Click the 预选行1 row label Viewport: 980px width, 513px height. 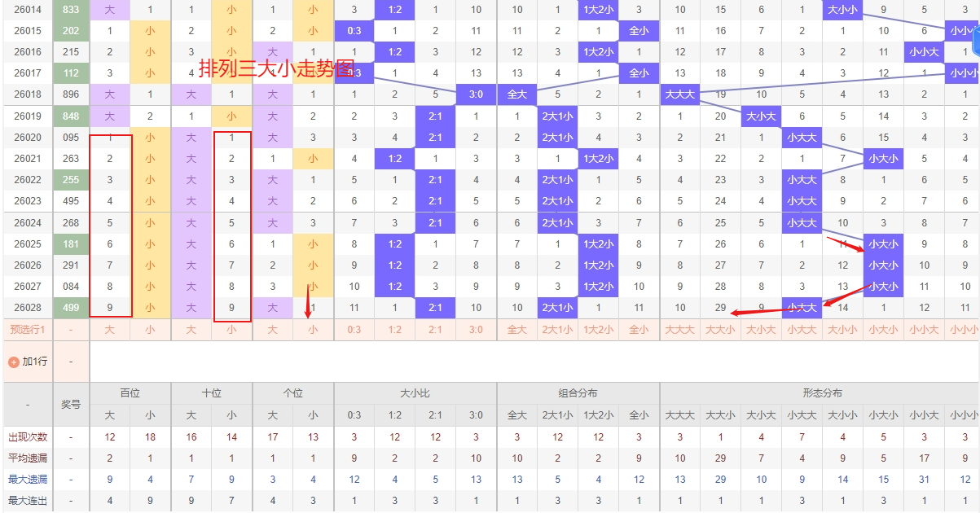pos(27,330)
